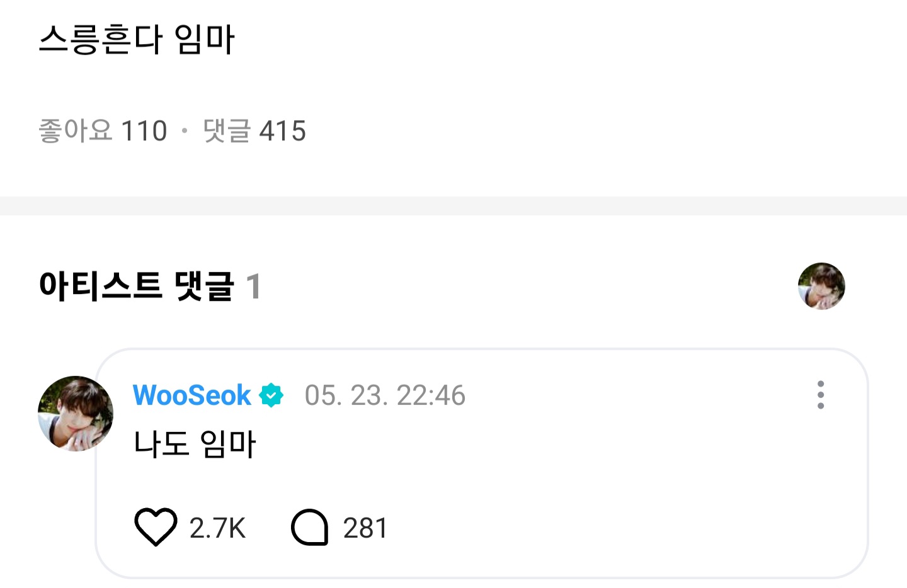Click the 415 comments number
Viewport: 907px width, 588px height.
[x=283, y=131]
